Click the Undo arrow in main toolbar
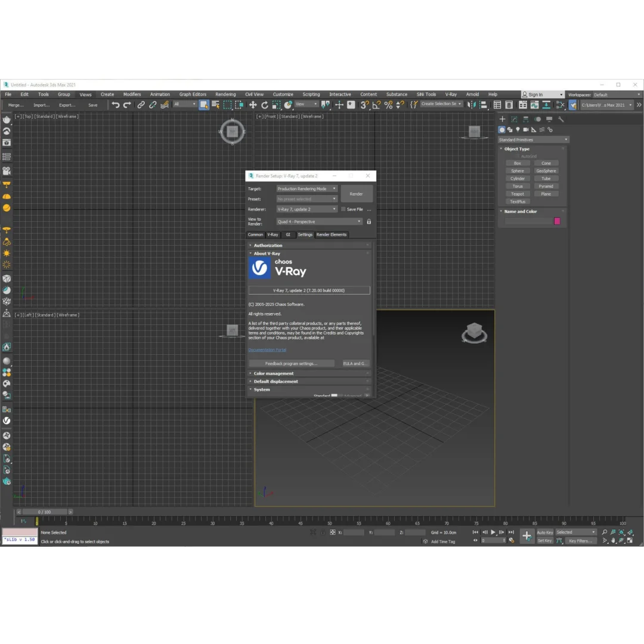644x644 pixels. (115, 105)
